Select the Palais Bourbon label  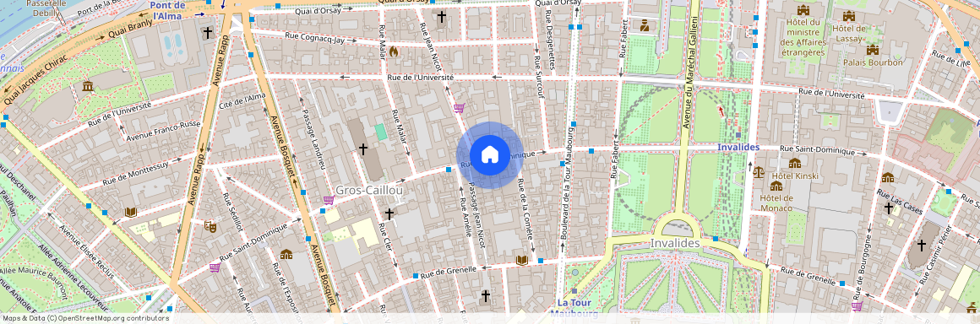click(873, 62)
